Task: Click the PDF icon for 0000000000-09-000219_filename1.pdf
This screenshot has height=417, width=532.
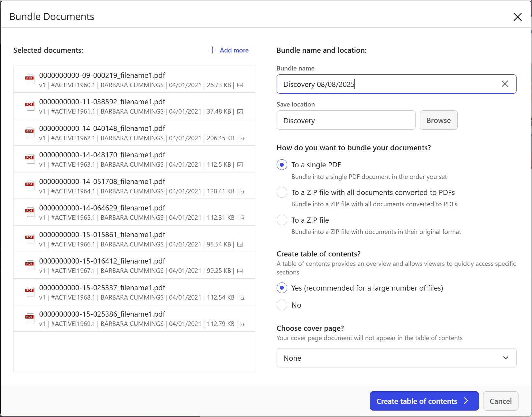Action: (30, 79)
